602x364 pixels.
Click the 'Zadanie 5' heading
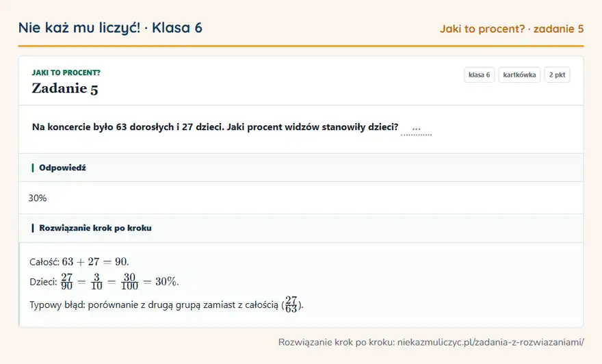[65, 88]
